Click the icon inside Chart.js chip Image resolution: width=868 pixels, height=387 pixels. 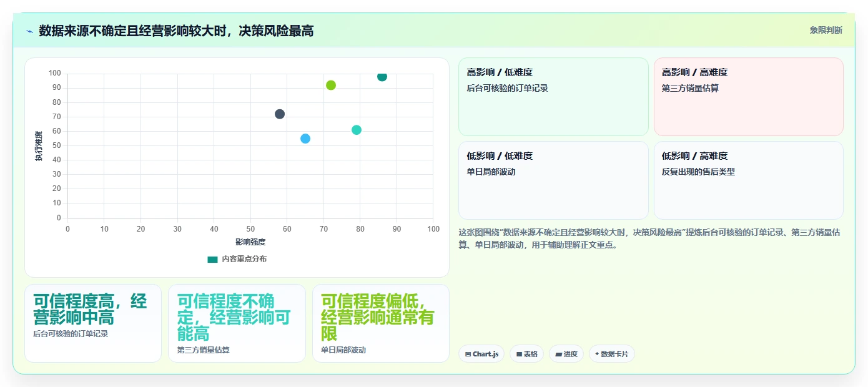click(468, 355)
